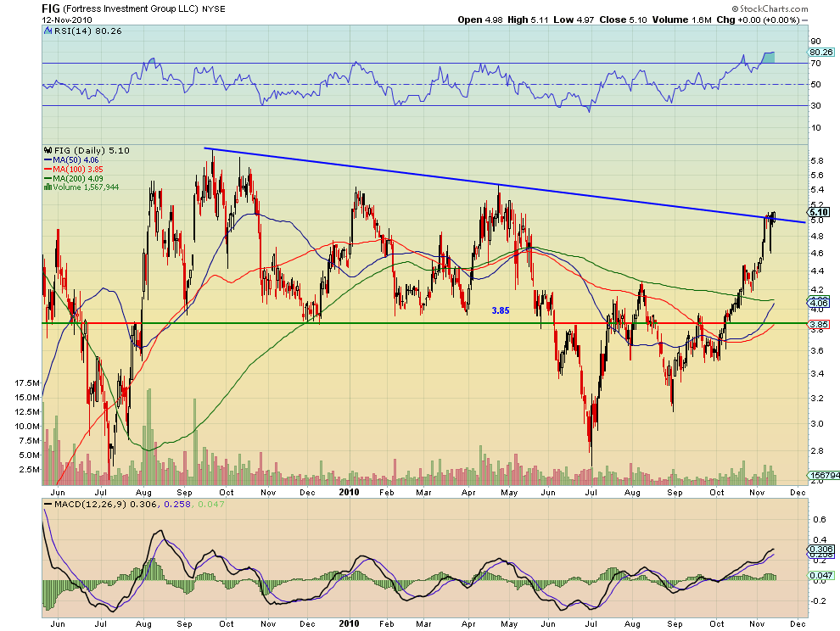Click the Volume 1.6M header value
Image resolution: width=840 pixels, height=631 pixels.
[x=682, y=20]
